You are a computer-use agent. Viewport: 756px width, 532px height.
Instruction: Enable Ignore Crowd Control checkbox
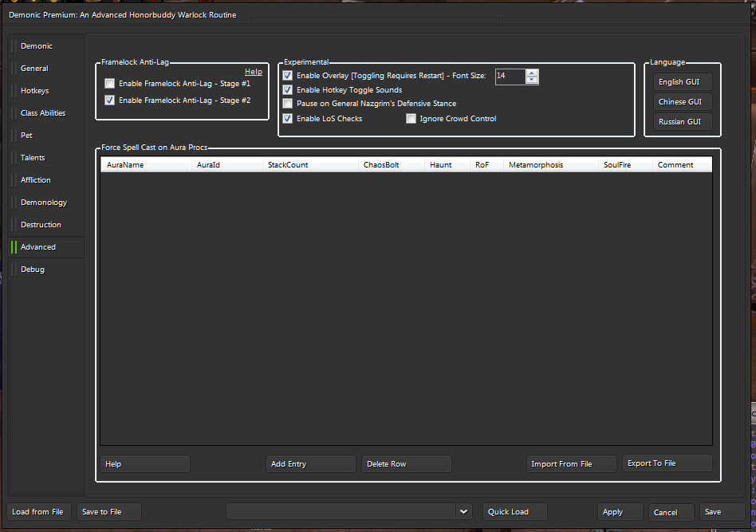coord(411,119)
